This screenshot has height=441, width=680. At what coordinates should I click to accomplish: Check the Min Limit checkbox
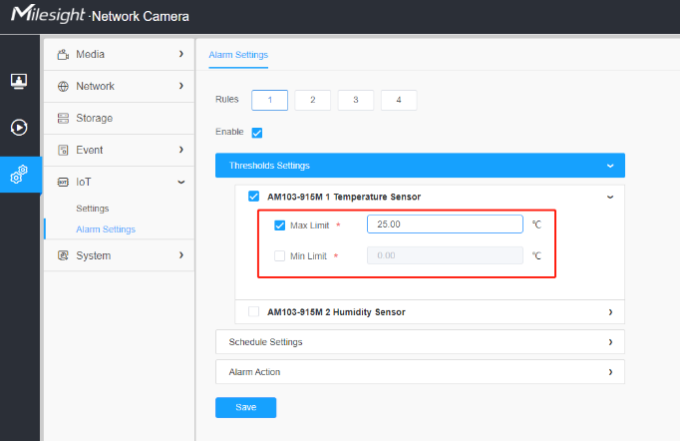[280, 256]
